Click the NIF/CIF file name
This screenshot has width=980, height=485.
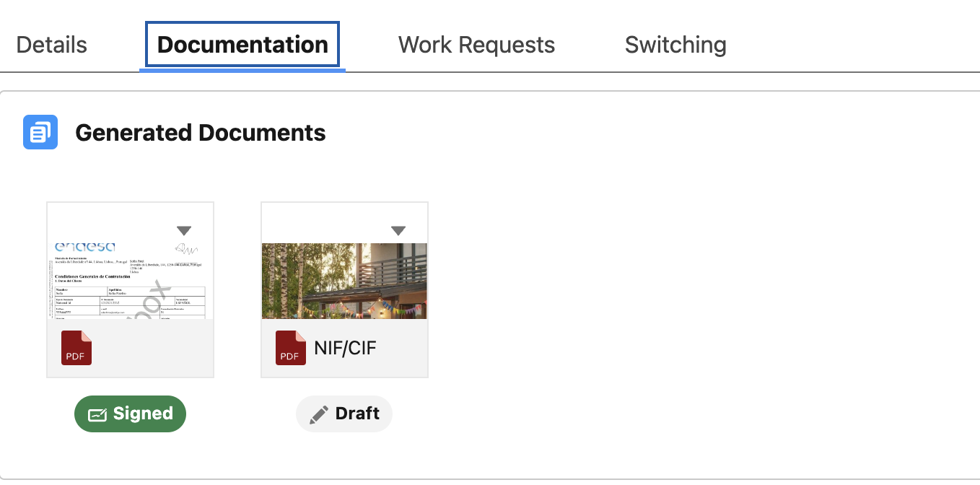pyautogui.click(x=345, y=349)
